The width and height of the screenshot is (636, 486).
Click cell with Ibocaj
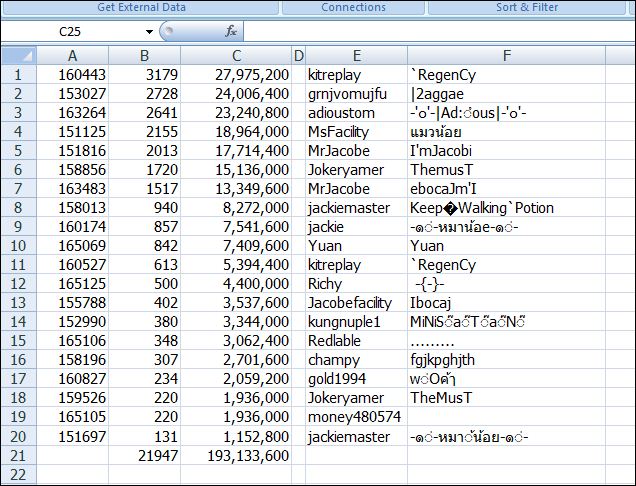(x=507, y=303)
